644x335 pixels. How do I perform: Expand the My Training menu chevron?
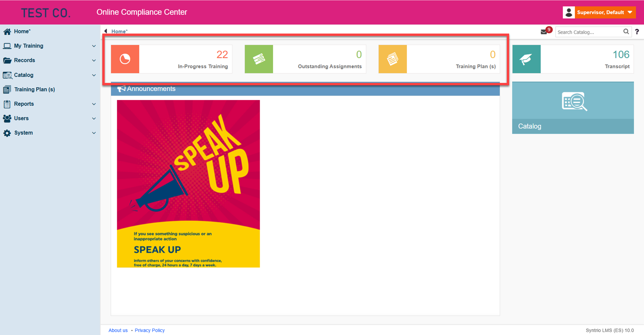coord(94,46)
